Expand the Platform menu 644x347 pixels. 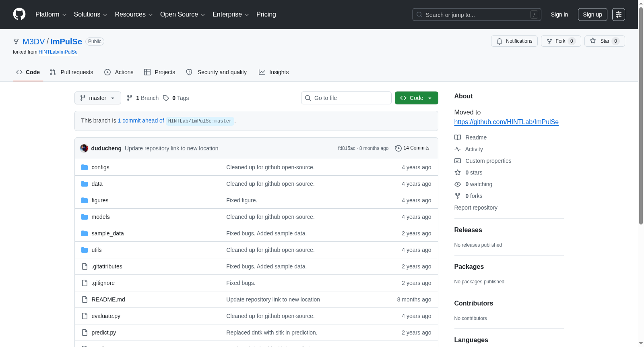(51, 15)
